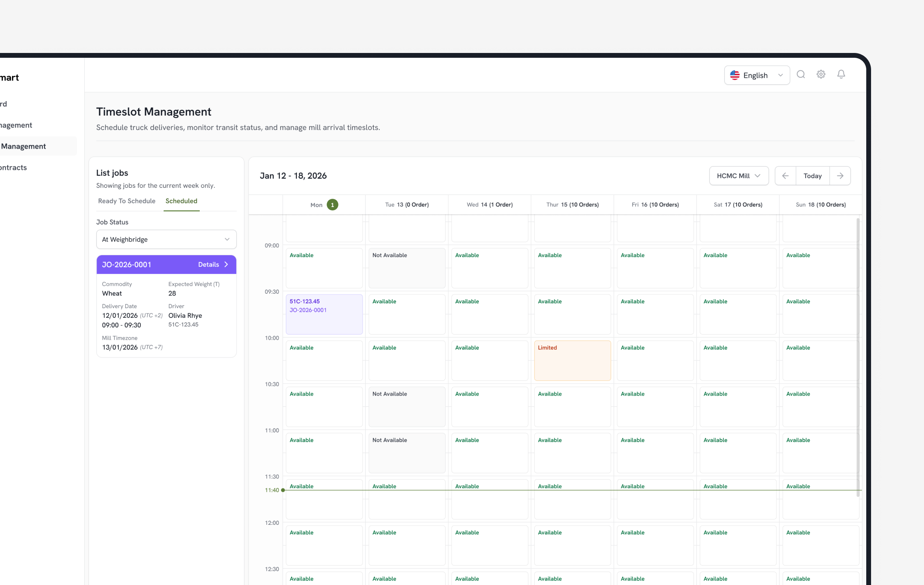Click driver name Olivia Rhye
Screen dimensions: 924x585
pos(185,315)
